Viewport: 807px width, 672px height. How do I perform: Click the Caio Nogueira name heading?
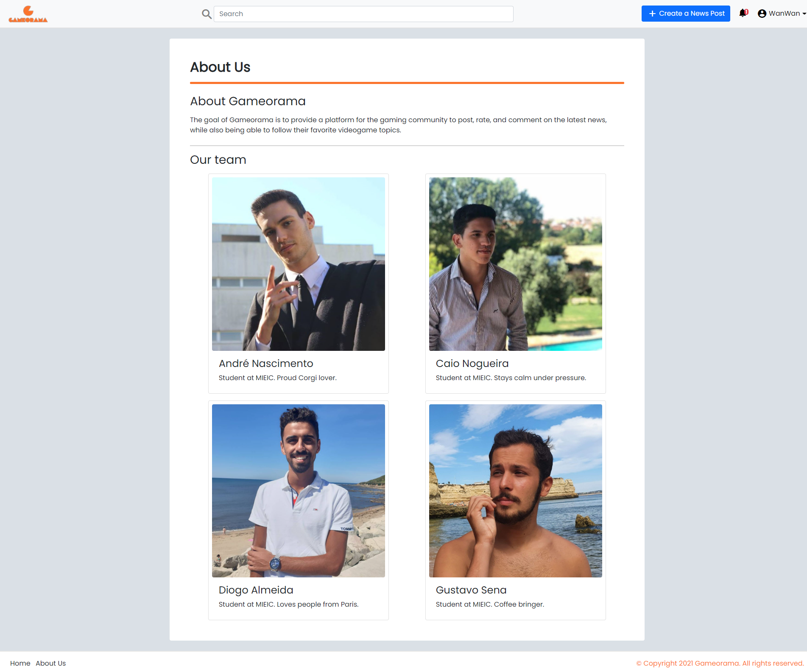(x=472, y=364)
